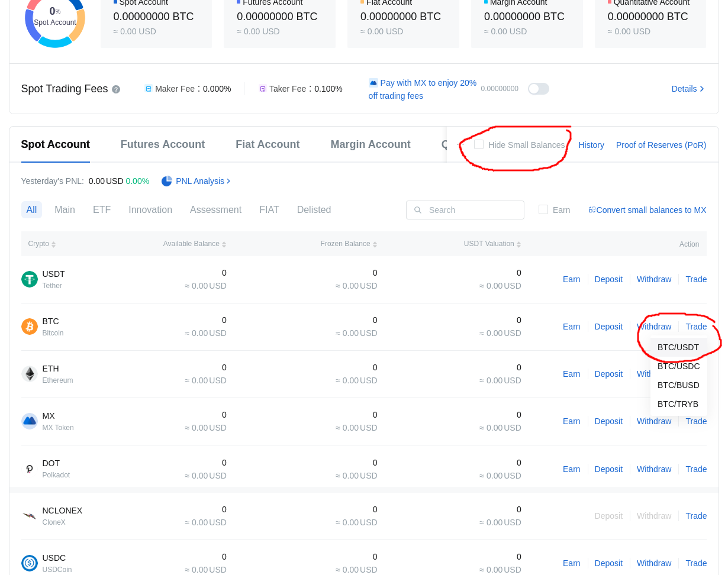Sort by Frozen Balance column
Viewport: 728px width, 575px height.
[x=349, y=244]
